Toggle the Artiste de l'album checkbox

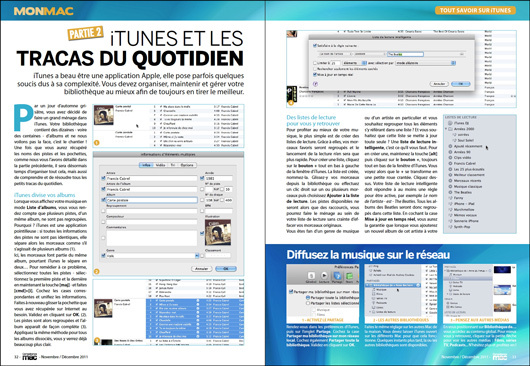(x=103, y=189)
